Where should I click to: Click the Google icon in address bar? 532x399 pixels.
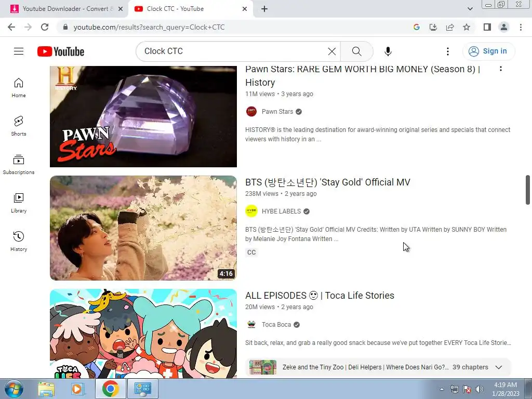click(417, 27)
